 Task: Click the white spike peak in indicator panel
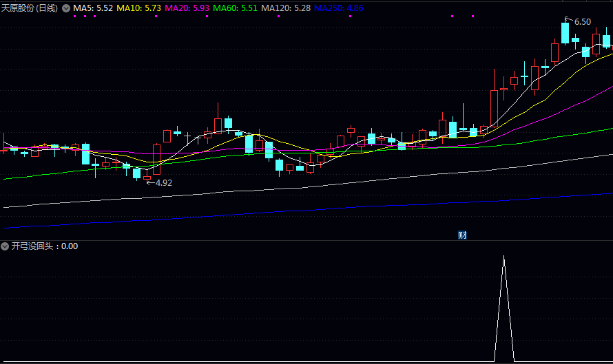click(x=503, y=257)
